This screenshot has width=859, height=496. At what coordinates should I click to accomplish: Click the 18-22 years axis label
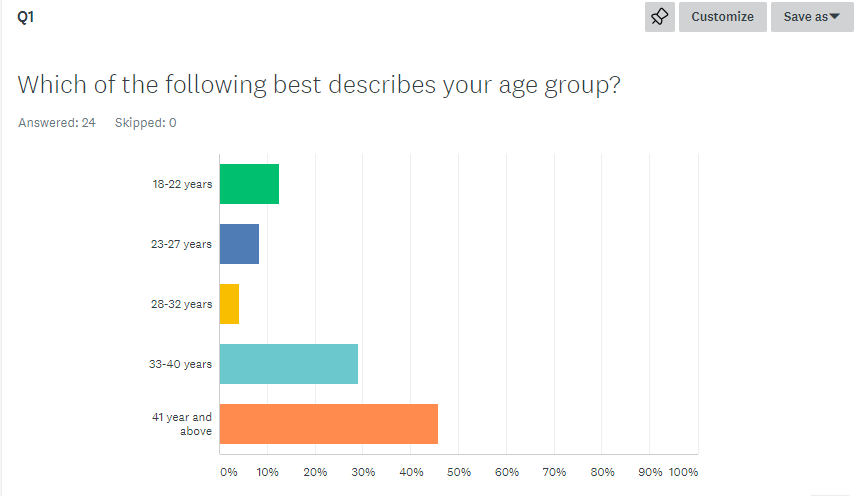(x=181, y=184)
